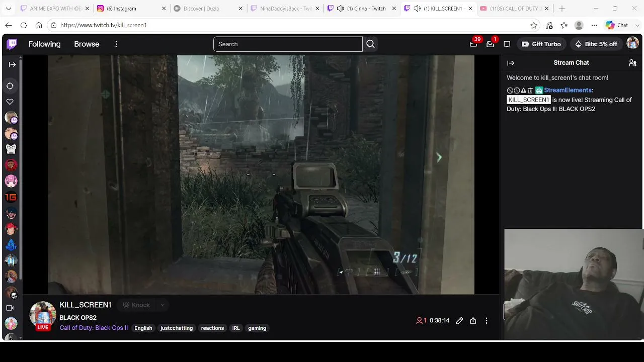Warn StreamElements with the warning triangle
This screenshot has height=362, width=644.
[x=523, y=90]
